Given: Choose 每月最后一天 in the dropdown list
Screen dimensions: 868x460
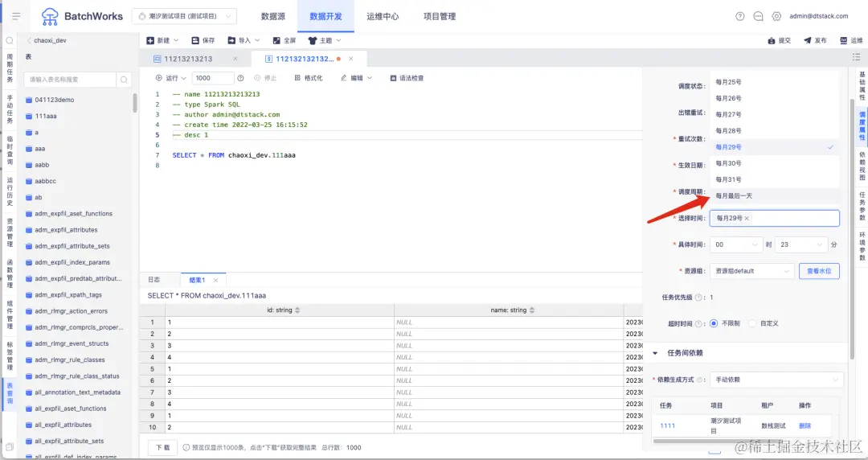Looking at the screenshot, I should click(775, 195).
